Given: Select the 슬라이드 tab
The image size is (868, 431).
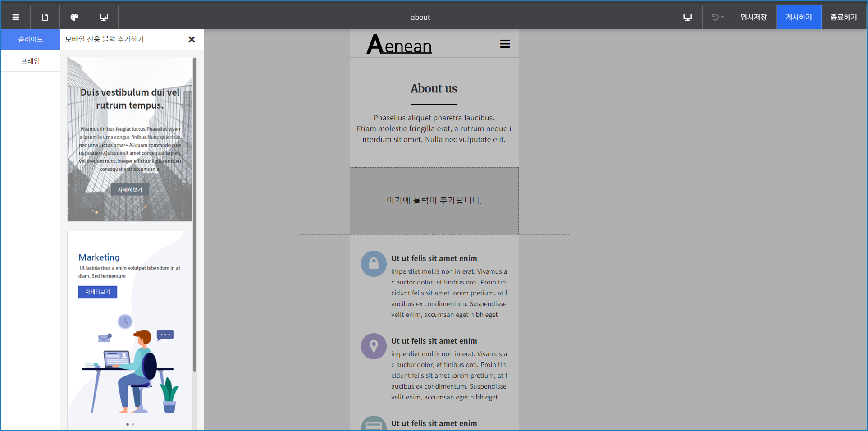Looking at the screenshot, I should click(31, 40).
